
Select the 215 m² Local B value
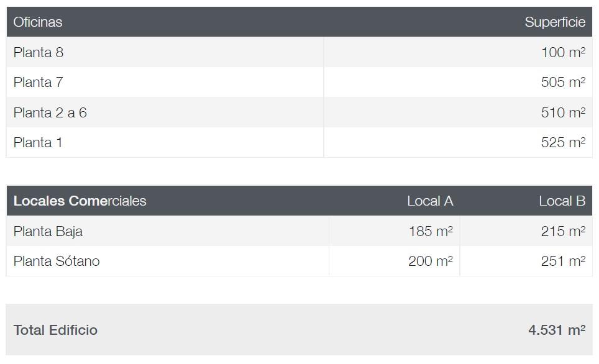563,231
